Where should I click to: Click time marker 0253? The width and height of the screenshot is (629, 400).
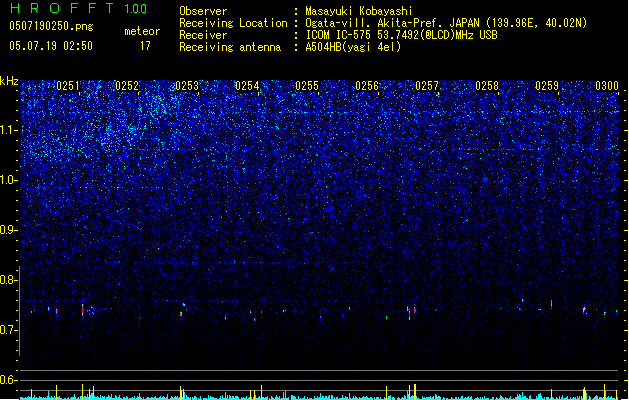point(187,86)
